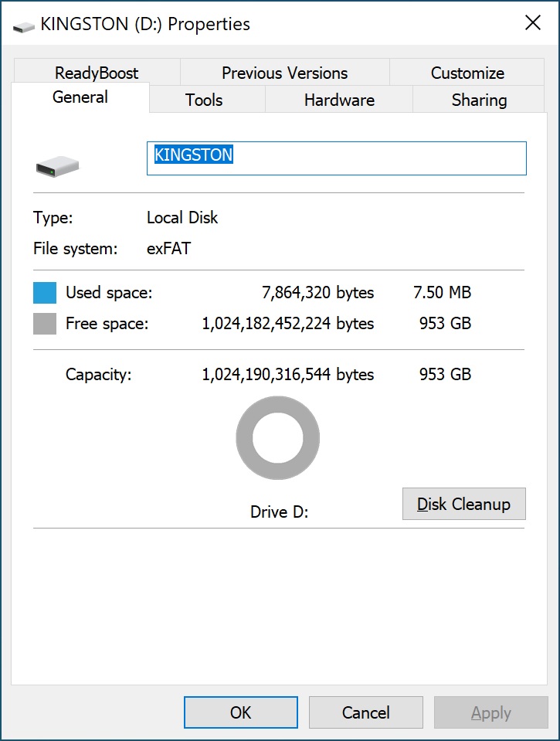Click the 'File system:' label
Viewport: 560px width, 741px height.
(75, 248)
